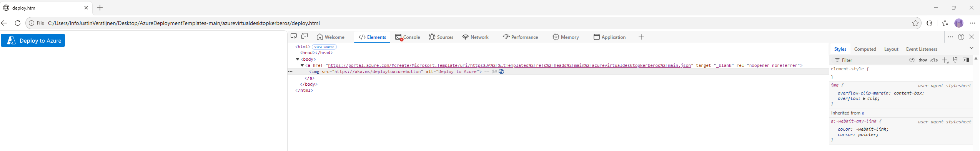This screenshot has height=151, width=980.
Task: Open DevTools customize three-dots menu
Action: click(950, 37)
